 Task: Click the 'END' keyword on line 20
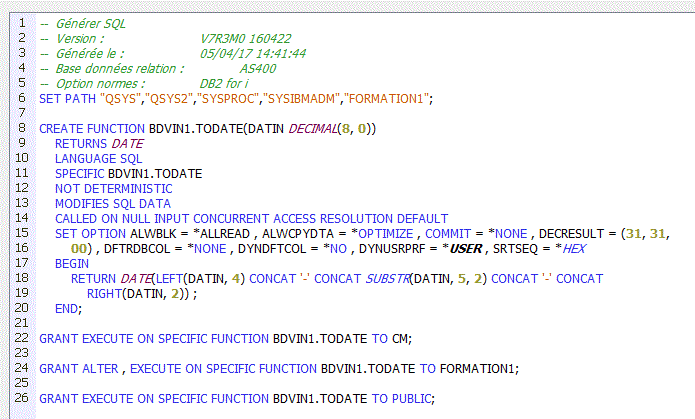click(66, 309)
